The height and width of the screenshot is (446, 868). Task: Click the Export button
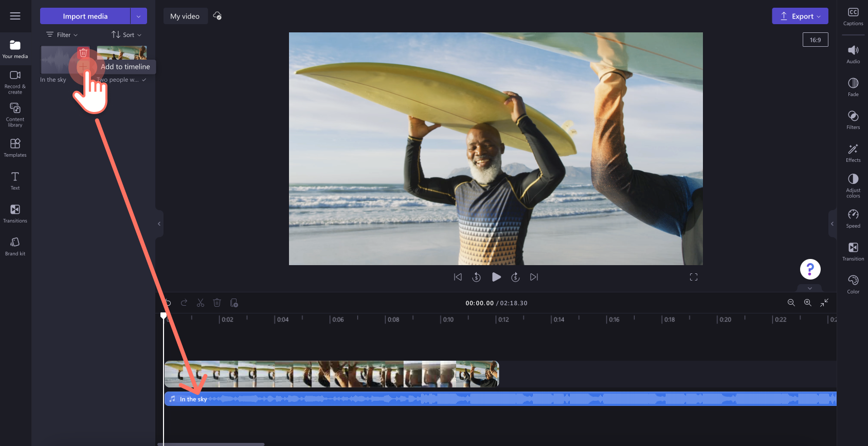point(800,16)
